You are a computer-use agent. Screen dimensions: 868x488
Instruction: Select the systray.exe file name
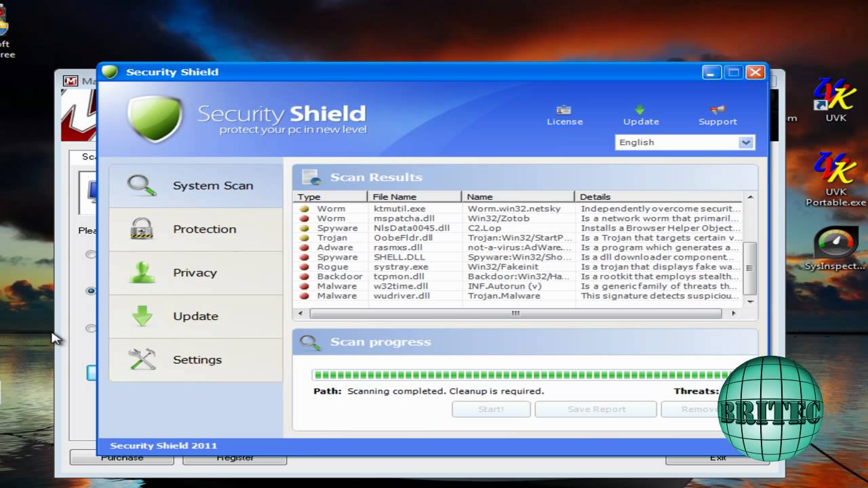(x=401, y=267)
